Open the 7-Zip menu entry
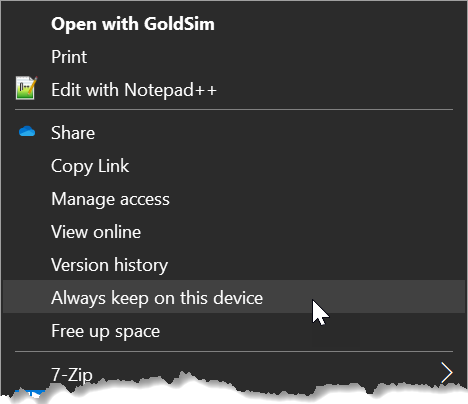 click(233, 374)
